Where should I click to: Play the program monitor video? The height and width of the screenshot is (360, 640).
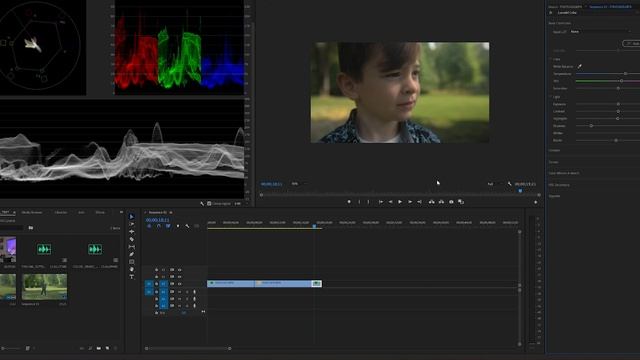pos(400,202)
